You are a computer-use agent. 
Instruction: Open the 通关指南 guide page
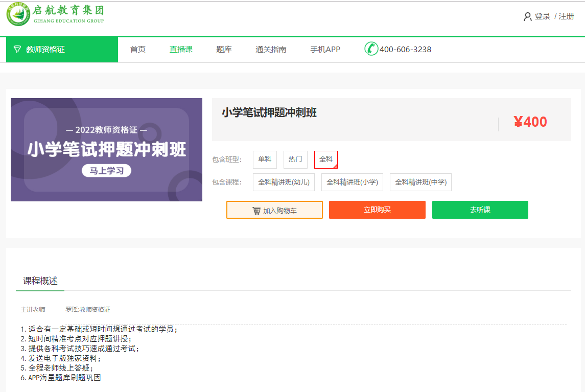271,50
